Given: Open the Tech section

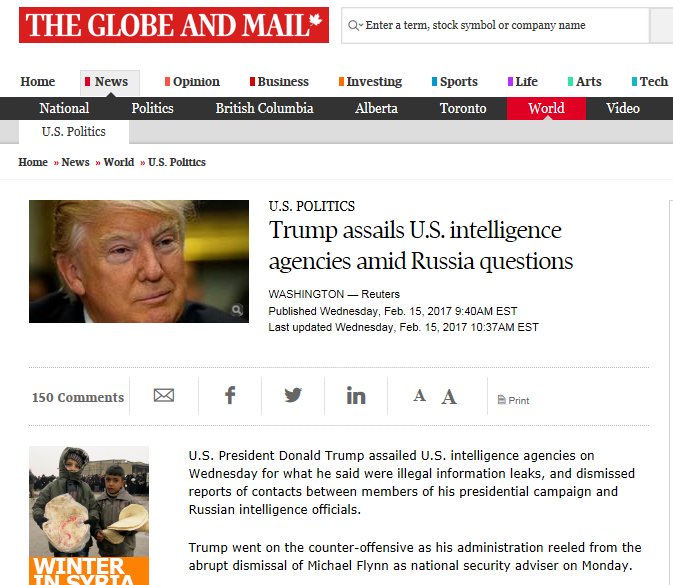Looking at the screenshot, I should (x=650, y=82).
